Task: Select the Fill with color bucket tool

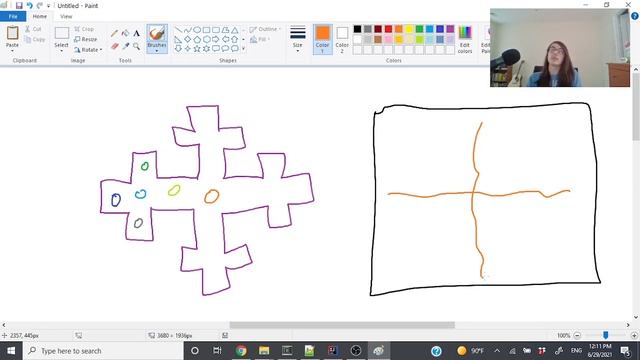Action: click(x=125, y=33)
